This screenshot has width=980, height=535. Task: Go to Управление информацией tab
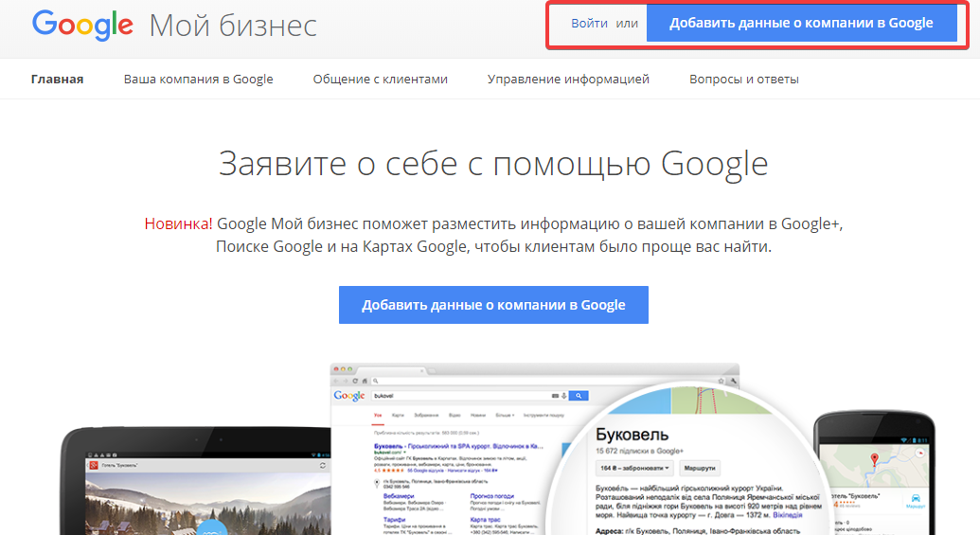coord(568,80)
